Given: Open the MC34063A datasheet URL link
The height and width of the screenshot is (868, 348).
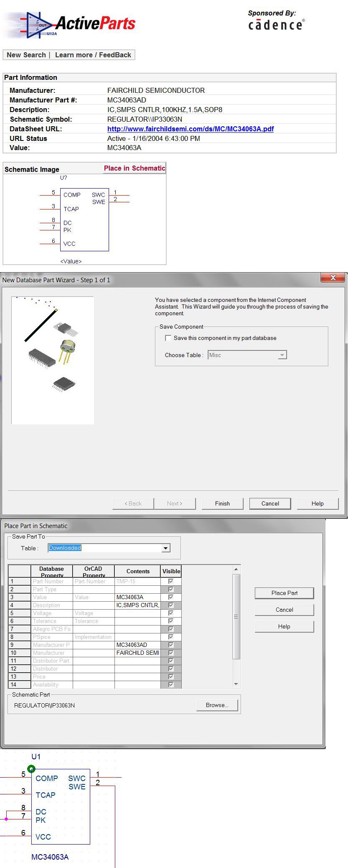Looking at the screenshot, I should (190, 129).
